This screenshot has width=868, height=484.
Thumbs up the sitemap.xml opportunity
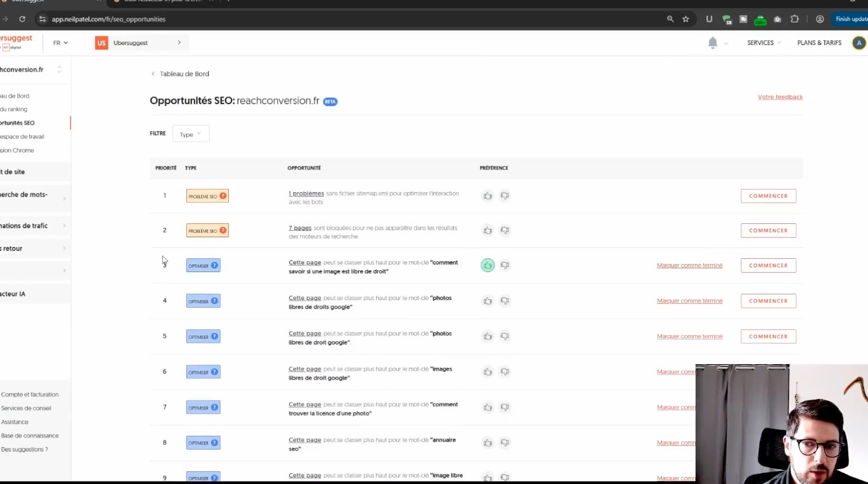point(488,196)
